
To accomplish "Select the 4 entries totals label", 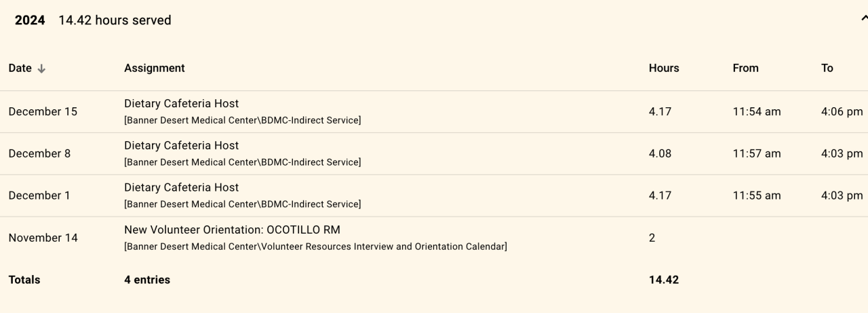I will pyautogui.click(x=147, y=280).
